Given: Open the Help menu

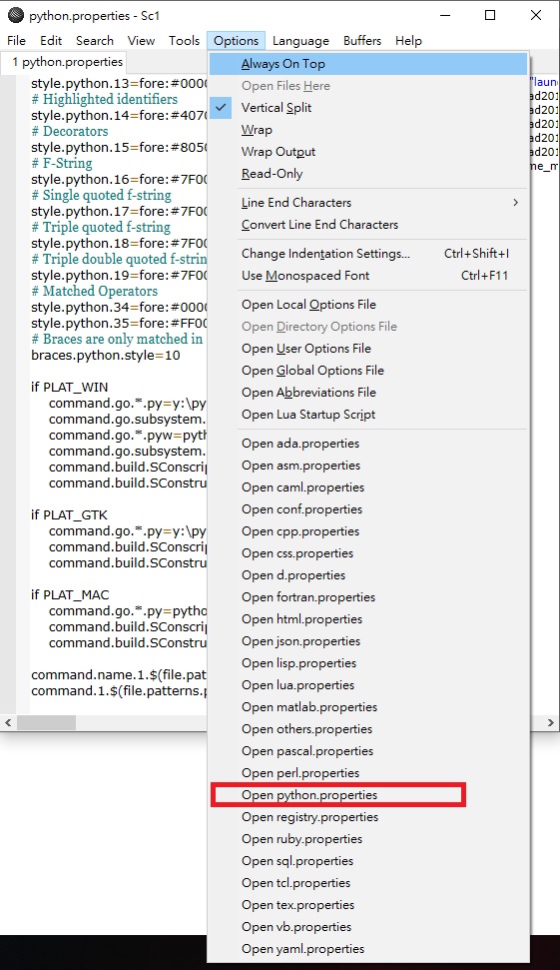Looking at the screenshot, I should [408, 41].
